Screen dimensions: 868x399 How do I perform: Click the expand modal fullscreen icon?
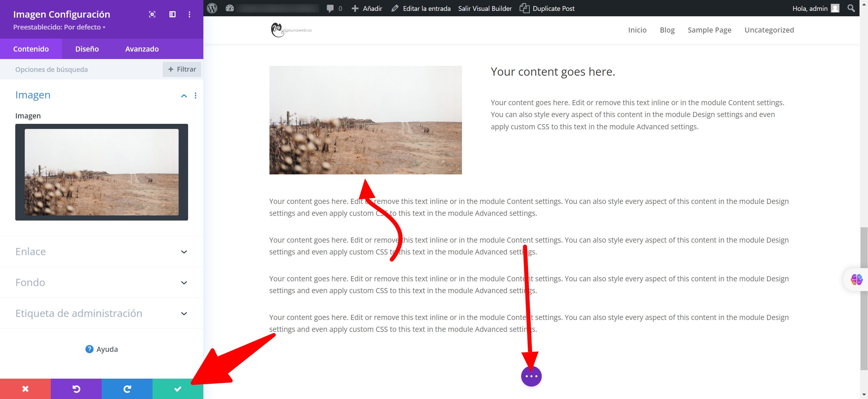(x=152, y=14)
